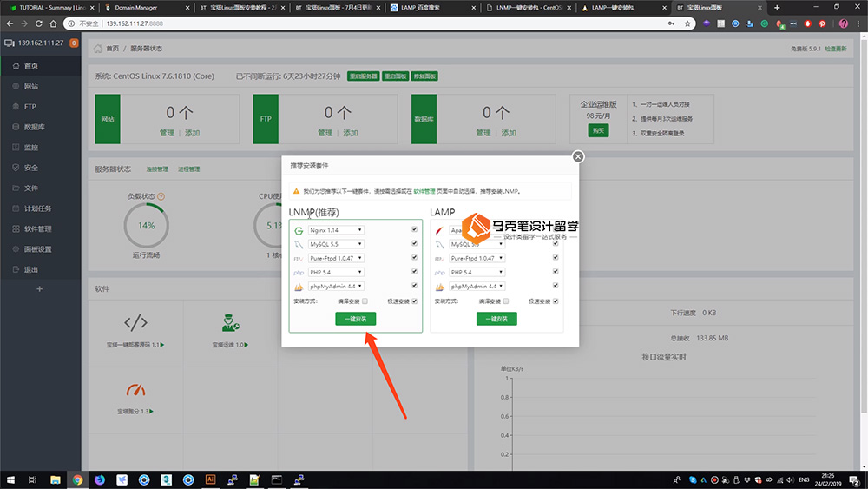Open the FTP sidebar menu item
Screen dimensions: 868x489
coord(41,106)
